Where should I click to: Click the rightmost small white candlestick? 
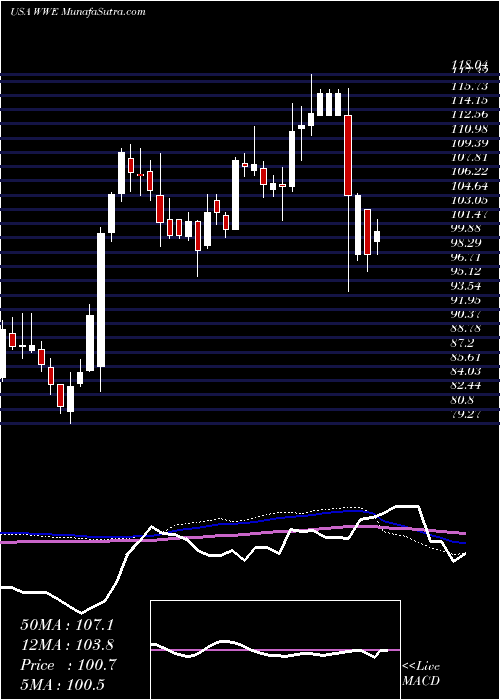pos(377,237)
